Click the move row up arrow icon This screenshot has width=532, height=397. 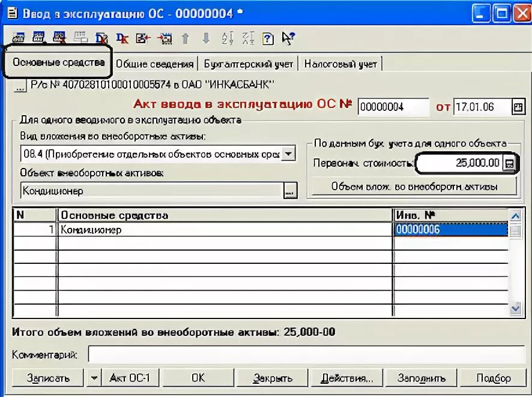(186, 38)
